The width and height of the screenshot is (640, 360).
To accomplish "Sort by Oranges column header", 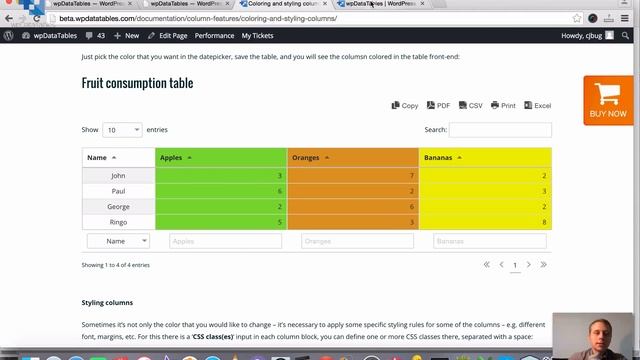I will [353, 158].
